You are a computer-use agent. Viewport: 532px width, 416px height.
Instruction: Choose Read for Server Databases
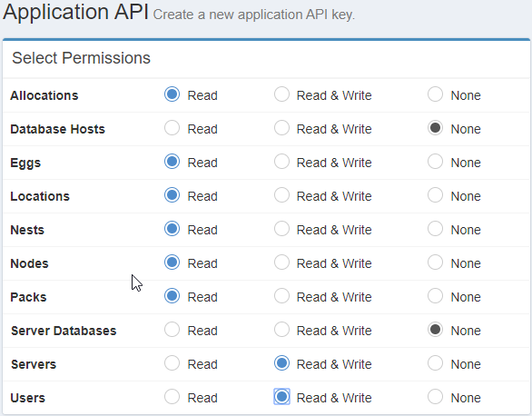[172, 330]
